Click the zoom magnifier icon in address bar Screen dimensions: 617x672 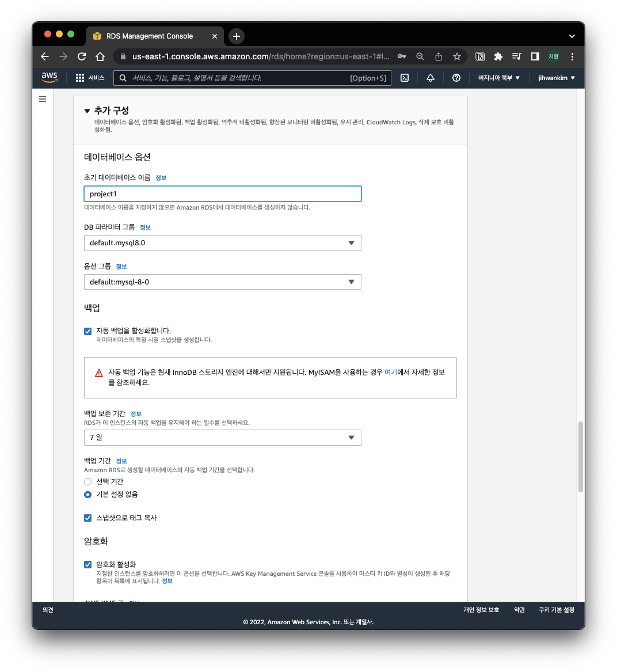point(420,56)
